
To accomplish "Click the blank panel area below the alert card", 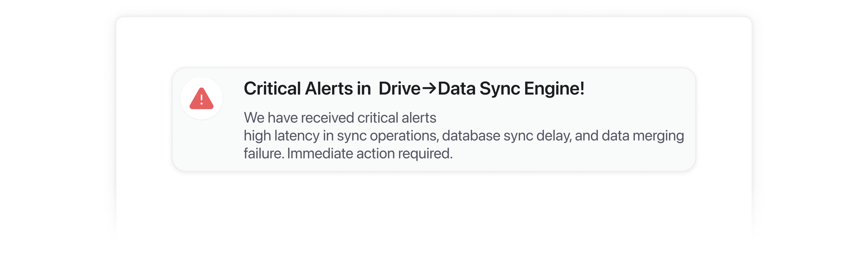I will click(434, 206).
